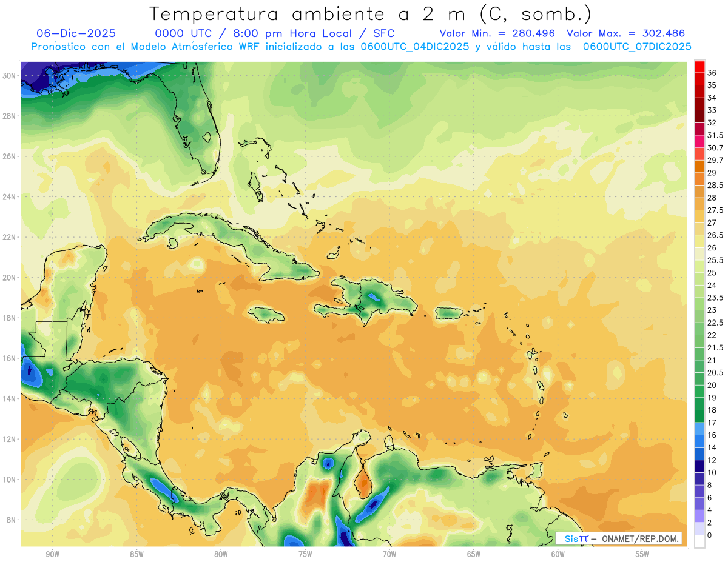Click legend value '23.5'
The height and width of the screenshot is (562, 728).
715,298
